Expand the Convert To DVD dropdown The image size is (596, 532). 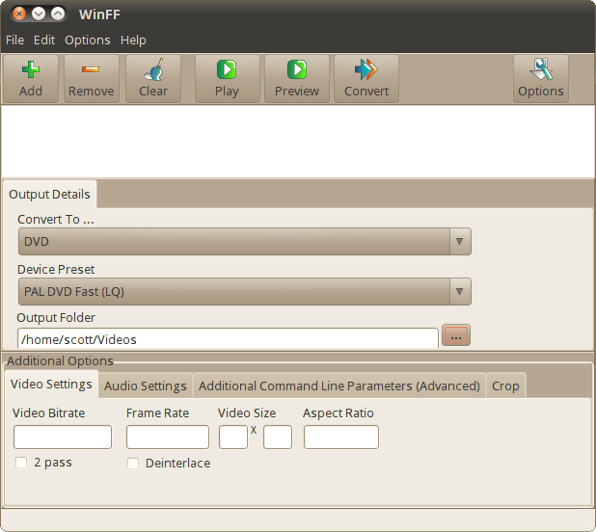[245, 241]
